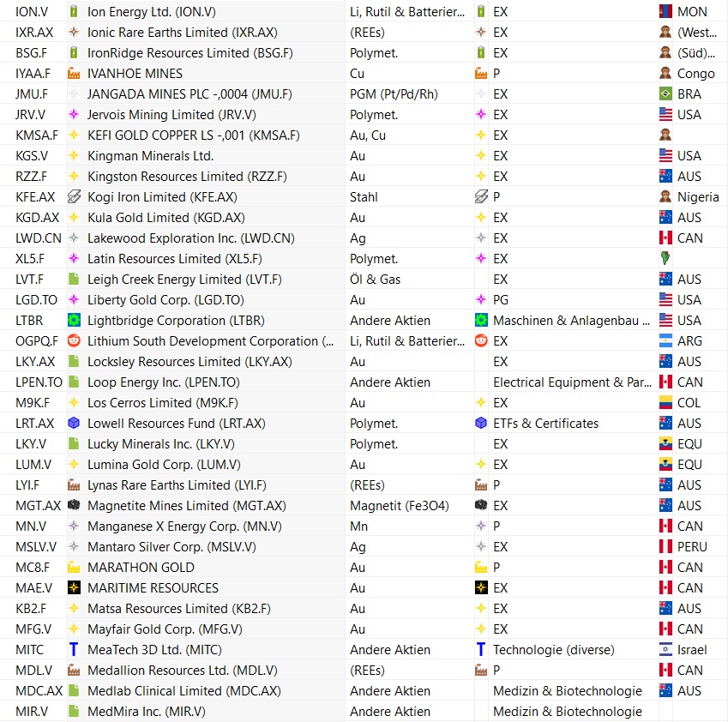Click the black-square star icon beside MARITIME RESOURCES
The image size is (728, 722).
(x=74, y=588)
